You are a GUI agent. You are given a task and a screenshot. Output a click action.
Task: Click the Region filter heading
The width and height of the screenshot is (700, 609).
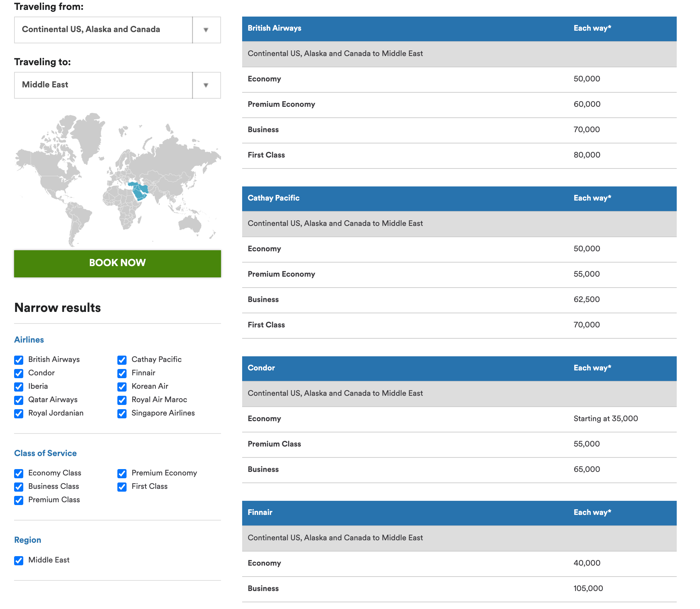tap(27, 540)
